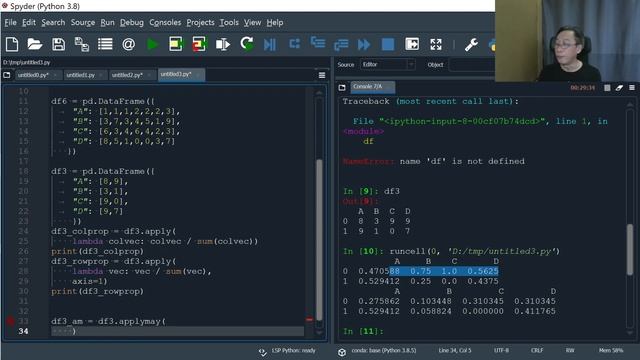This screenshot has height=360, width=640.
Task: Click the conda environment status icon
Action: coord(342,352)
